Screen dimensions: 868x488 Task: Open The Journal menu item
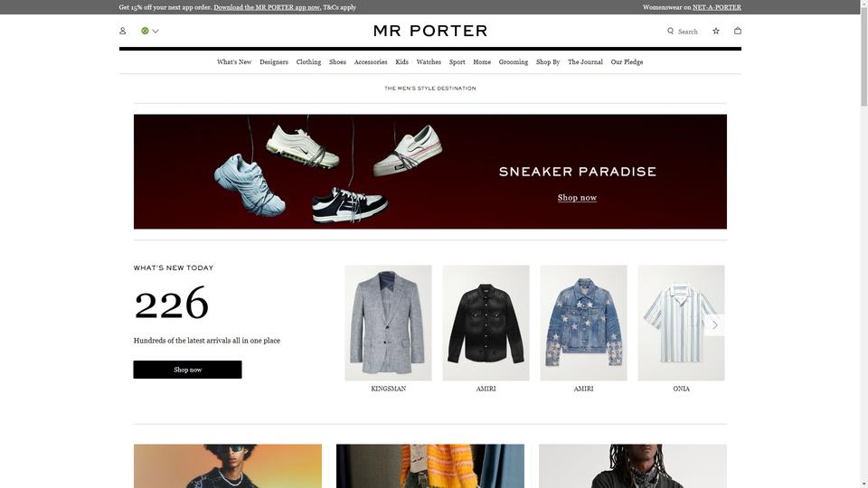(585, 62)
